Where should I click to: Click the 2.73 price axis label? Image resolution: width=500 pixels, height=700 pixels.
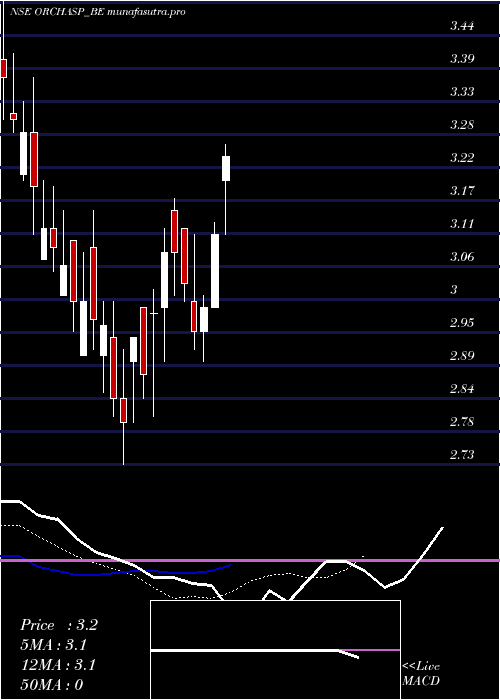click(462, 455)
